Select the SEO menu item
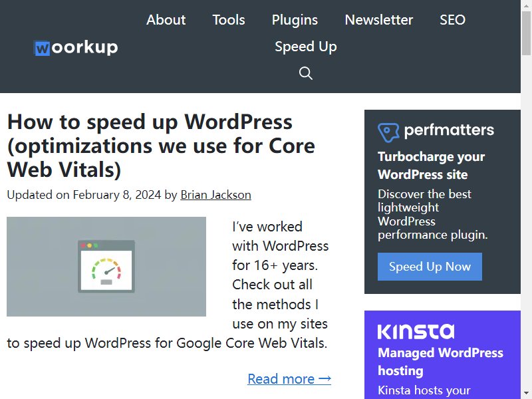Image resolution: width=532 pixels, height=399 pixels. tap(452, 20)
